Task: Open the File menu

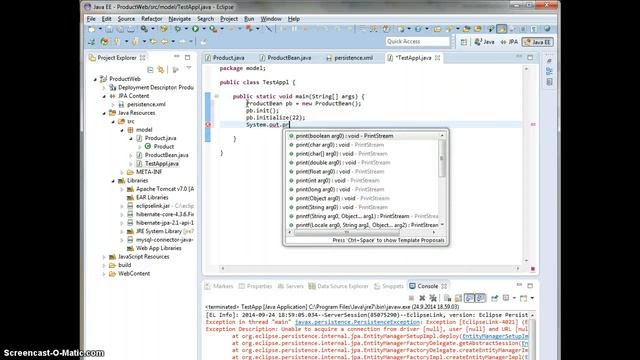Action: click(x=91, y=19)
